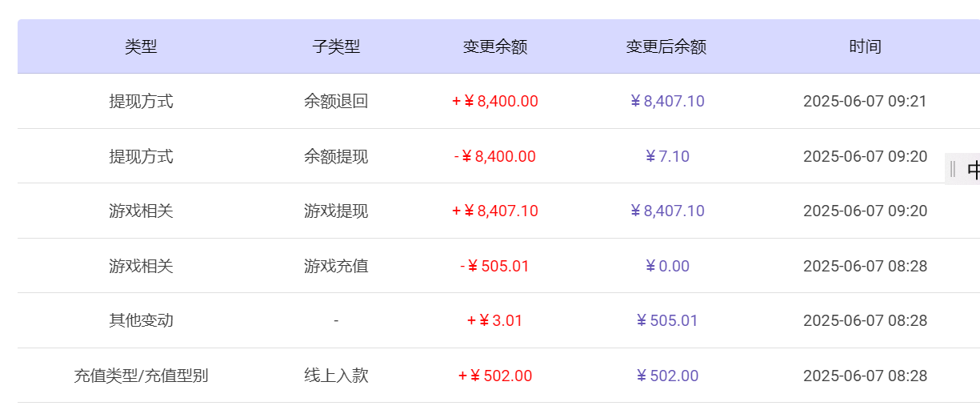The height and width of the screenshot is (418, 980).
Task: Click the -¥505.01 change amount
Action: 494,266
